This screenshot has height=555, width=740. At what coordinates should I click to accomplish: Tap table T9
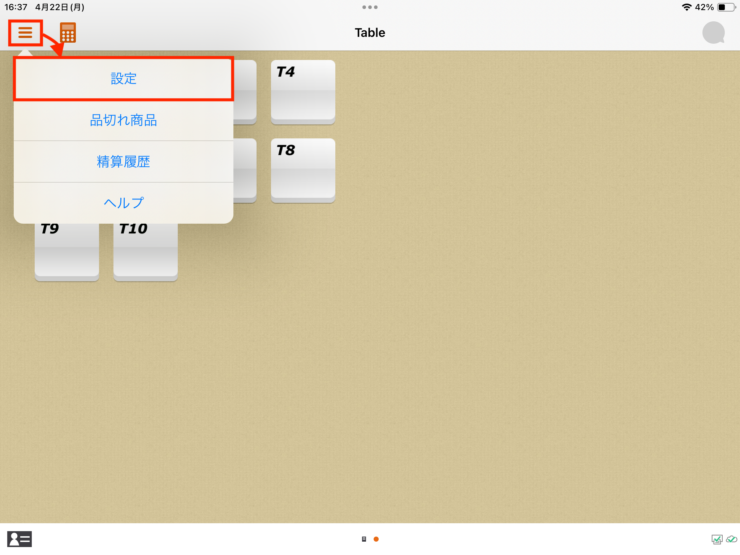[x=67, y=252]
